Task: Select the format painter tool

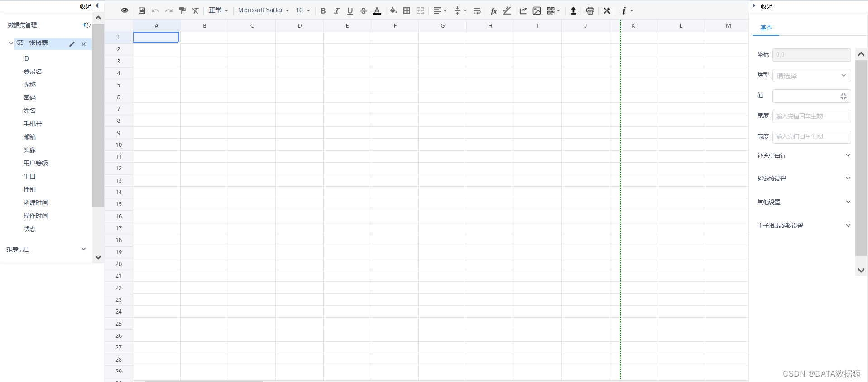Action: point(182,10)
